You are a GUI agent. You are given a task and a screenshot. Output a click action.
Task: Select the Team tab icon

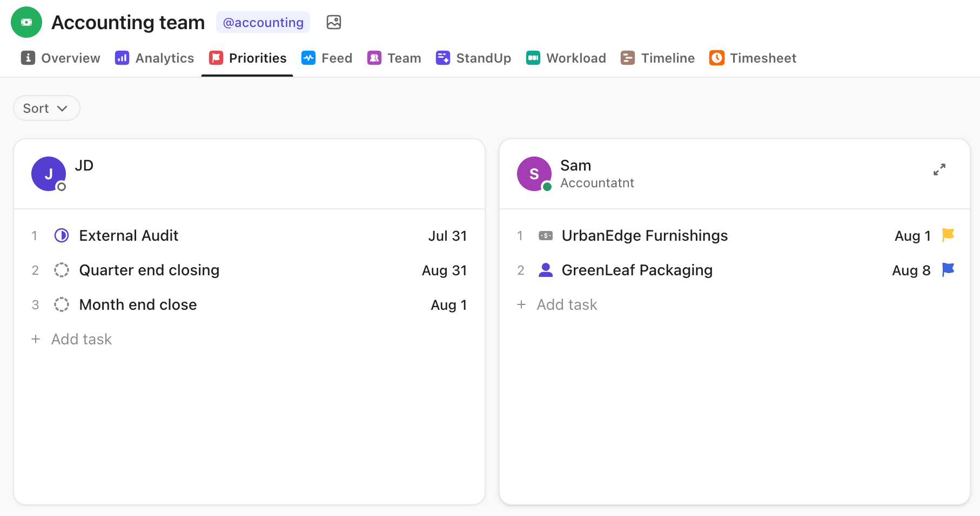374,58
